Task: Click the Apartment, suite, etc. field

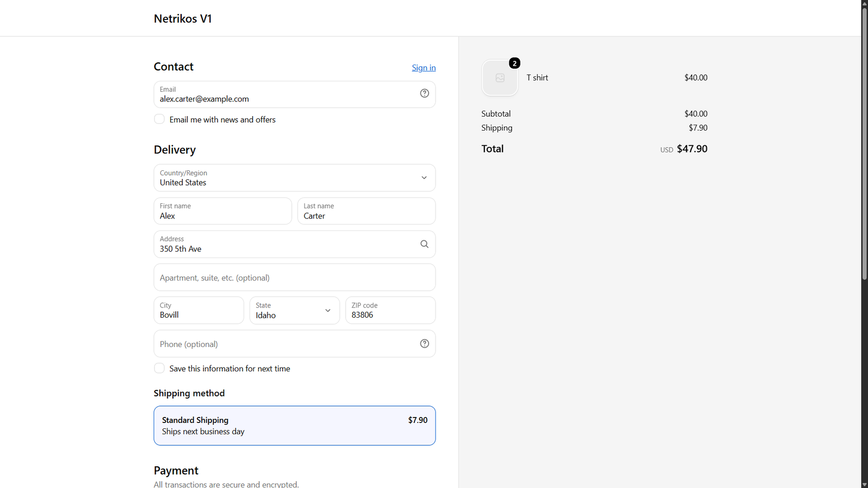Action: tap(295, 278)
